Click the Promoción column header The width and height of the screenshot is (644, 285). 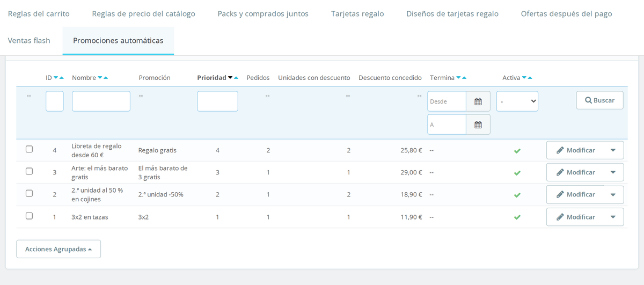(x=155, y=78)
